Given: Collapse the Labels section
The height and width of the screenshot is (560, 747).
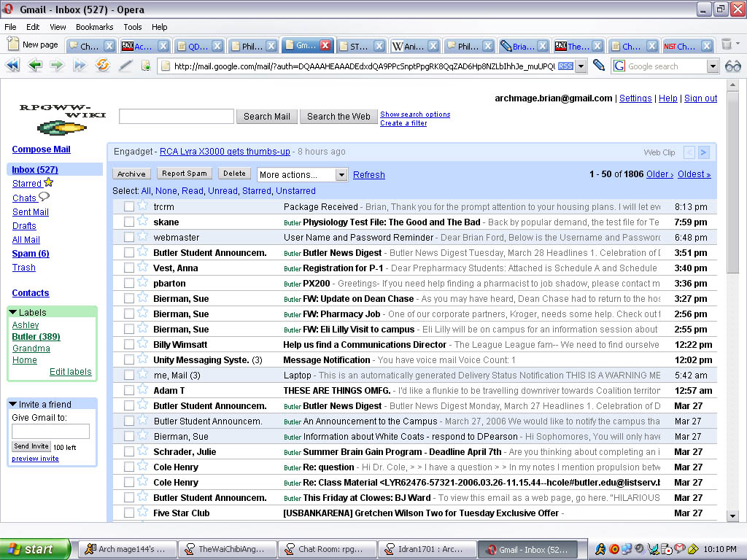Looking at the screenshot, I should (x=13, y=312).
